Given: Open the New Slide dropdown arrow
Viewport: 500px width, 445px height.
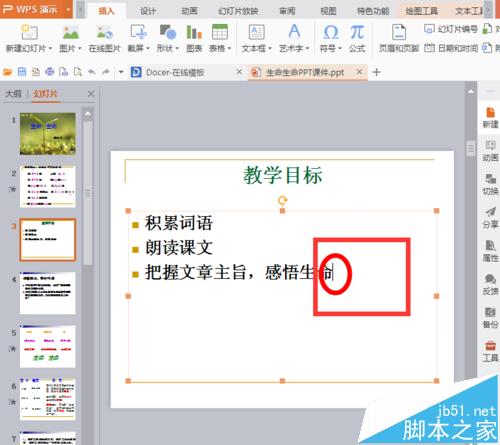Looking at the screenshot, I should coord(50,49).
